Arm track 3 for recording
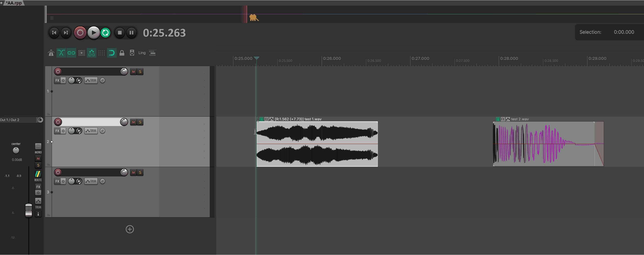644x255 pixels. pyautogui.click(x=58, y=172)
